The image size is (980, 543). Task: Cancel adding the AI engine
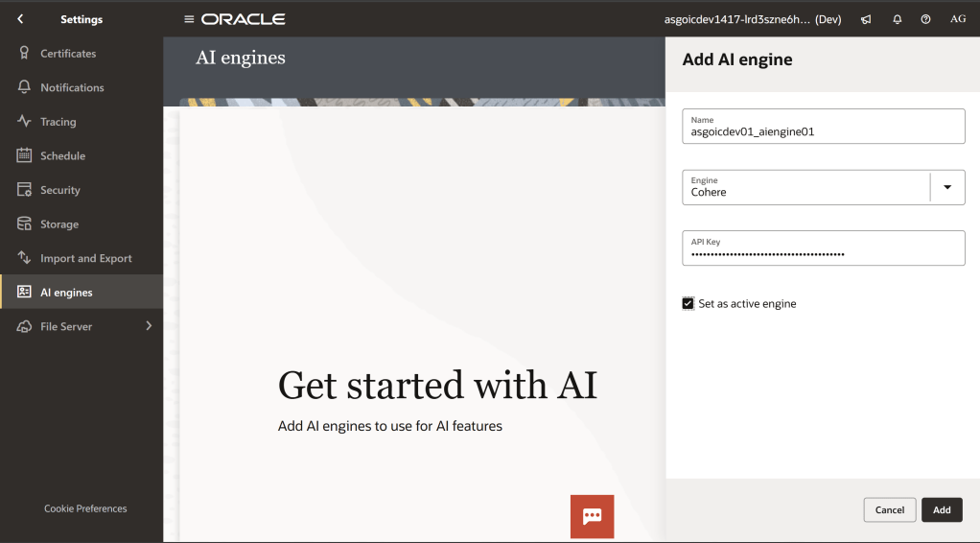coord(889,510)
